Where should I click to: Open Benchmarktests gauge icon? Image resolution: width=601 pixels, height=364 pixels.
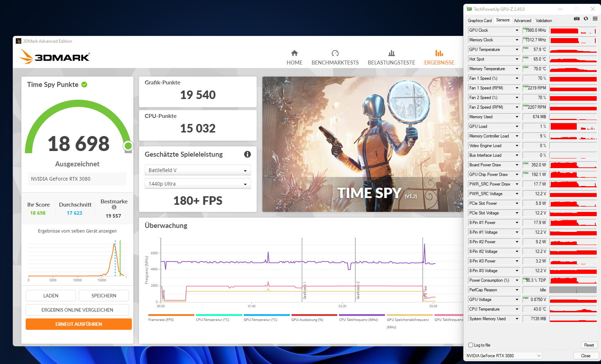[x=335, y=53]
